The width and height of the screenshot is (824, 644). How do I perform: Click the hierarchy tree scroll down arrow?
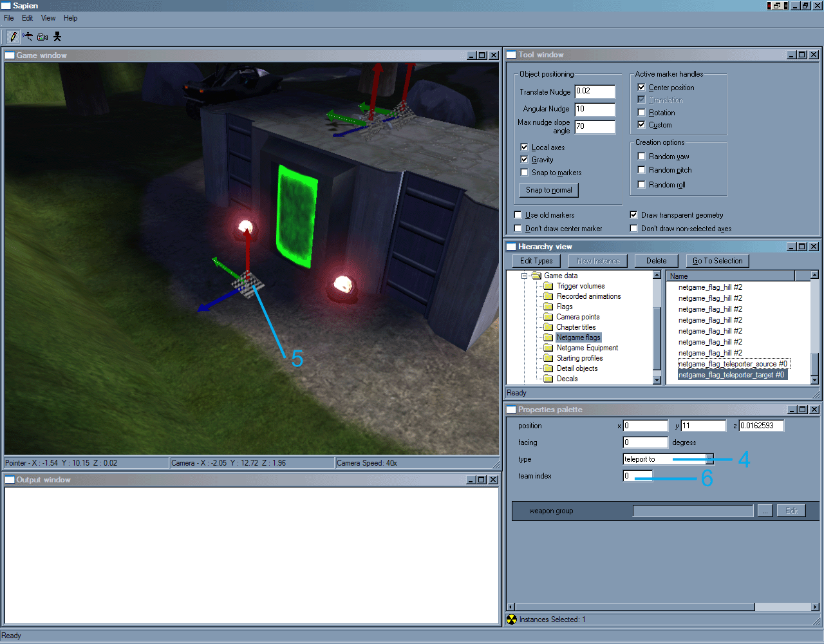[657, 381]
